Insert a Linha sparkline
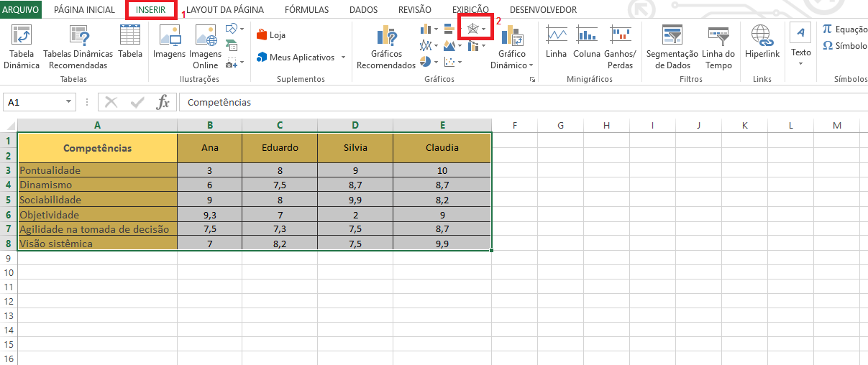868x365 pixels. pyautogui.click(x=556, y=36)
